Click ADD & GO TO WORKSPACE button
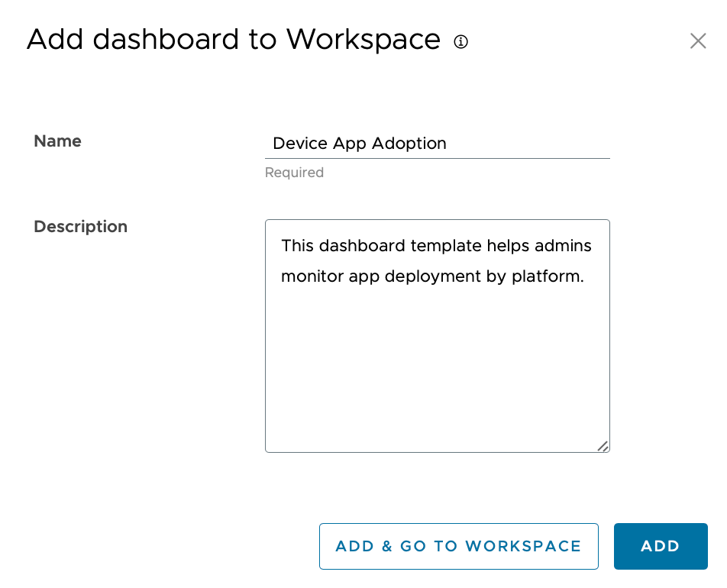The width and height of the screenshot is (727, 588). pos(458,546)
